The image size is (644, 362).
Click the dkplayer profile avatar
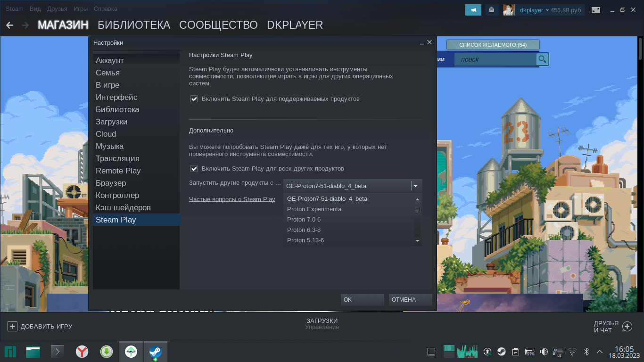(509, 10)
